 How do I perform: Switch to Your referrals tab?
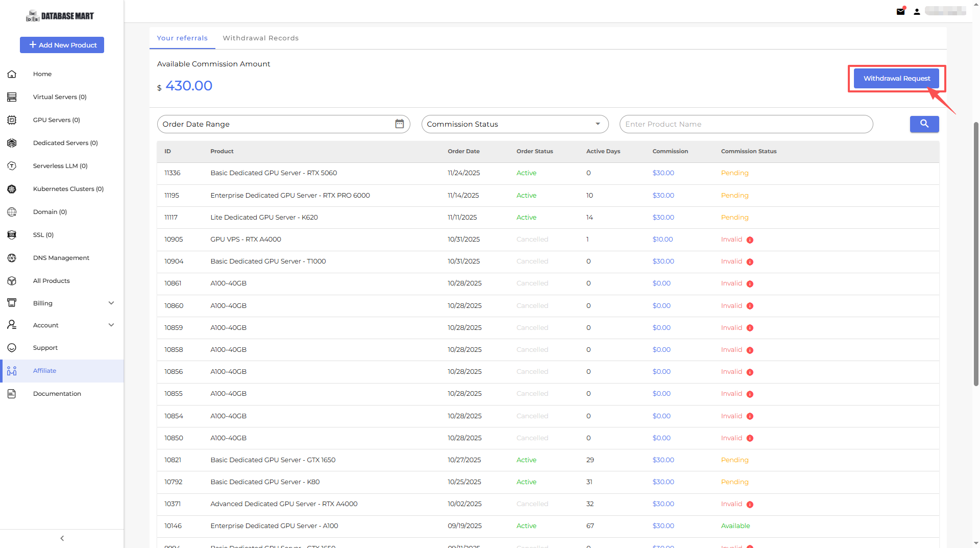(x=182, y=38)
